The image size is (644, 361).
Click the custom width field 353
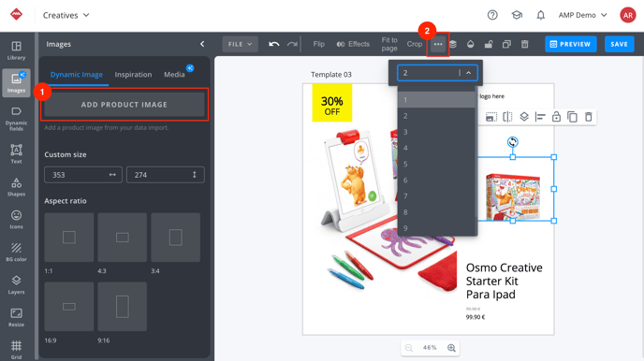83,175
